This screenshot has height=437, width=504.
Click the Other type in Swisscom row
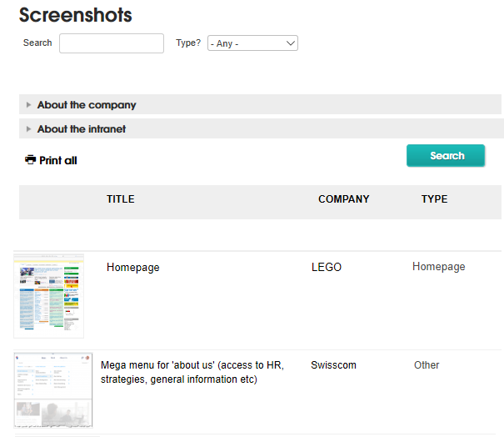(427, 365)
